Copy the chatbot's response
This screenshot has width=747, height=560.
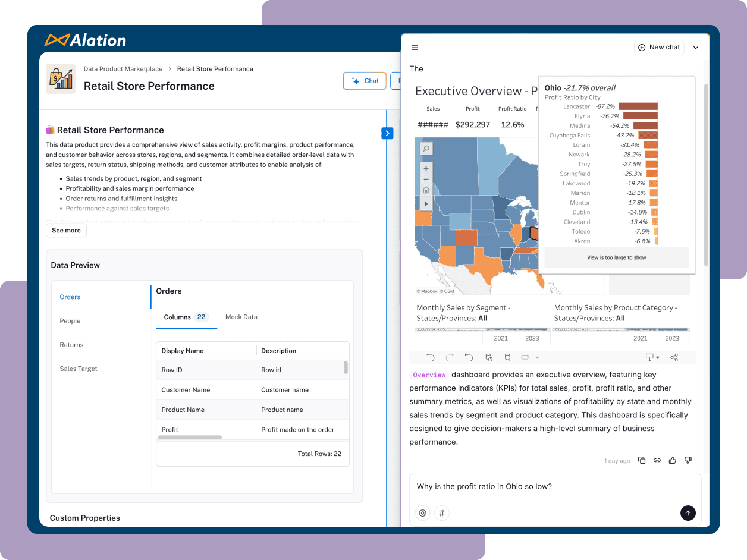(x=642, y=460)
